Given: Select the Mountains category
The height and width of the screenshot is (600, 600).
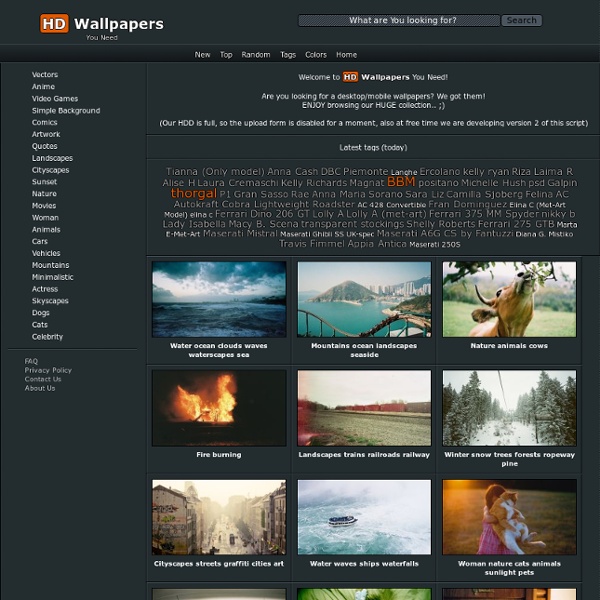Looking at the screenshot, I should pyautogui.click(x=51, y=265).
